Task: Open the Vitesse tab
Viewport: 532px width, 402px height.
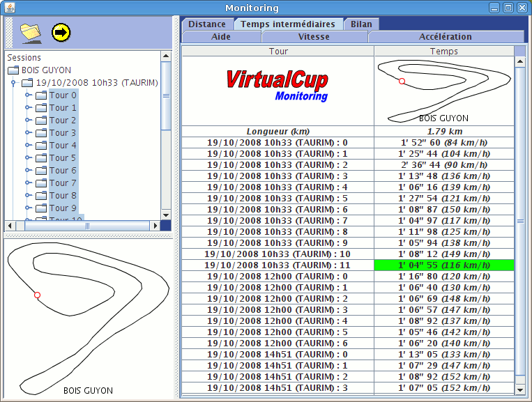Action: (x=314, y=37)
